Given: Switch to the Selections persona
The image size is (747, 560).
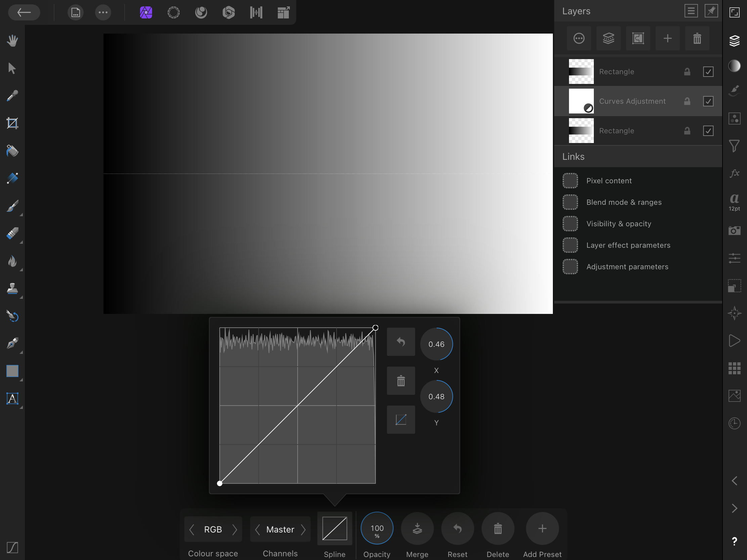Looking at the screenshot, I should click(x=174, y=12).
